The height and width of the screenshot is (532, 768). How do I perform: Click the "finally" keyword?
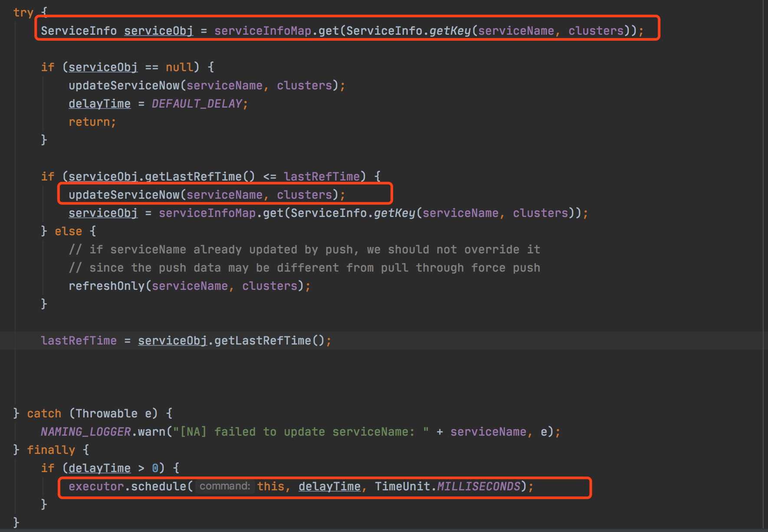click(51, 450)
